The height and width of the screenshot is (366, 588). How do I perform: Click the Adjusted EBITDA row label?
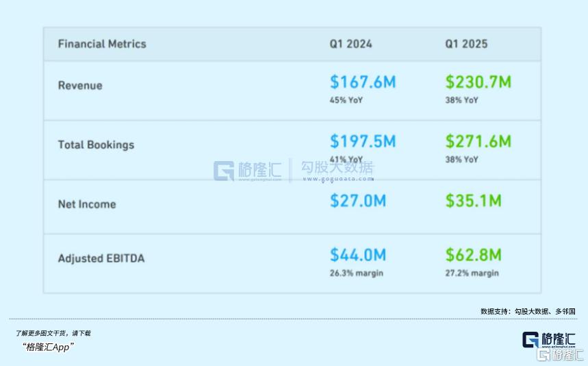click(x=101, y=258)
